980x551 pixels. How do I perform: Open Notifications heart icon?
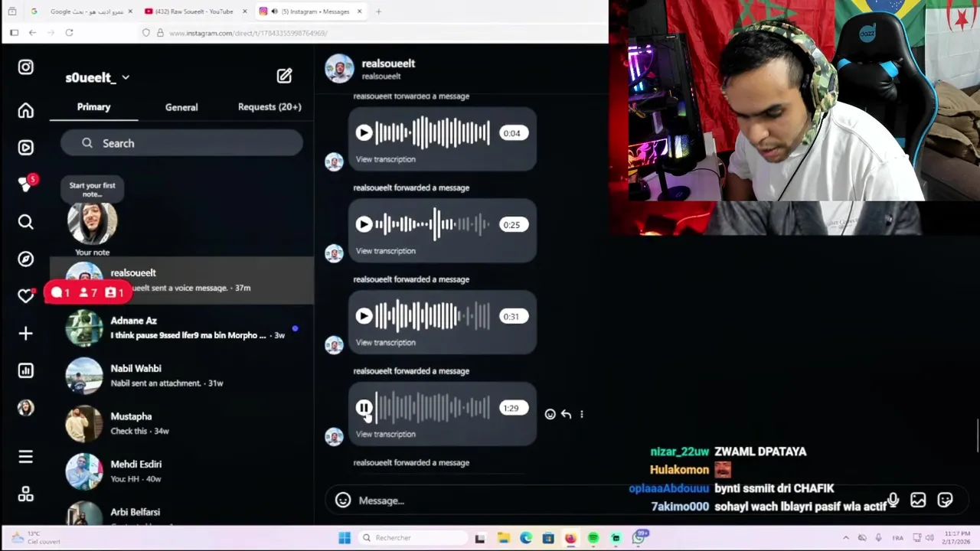tap(25, 296)
